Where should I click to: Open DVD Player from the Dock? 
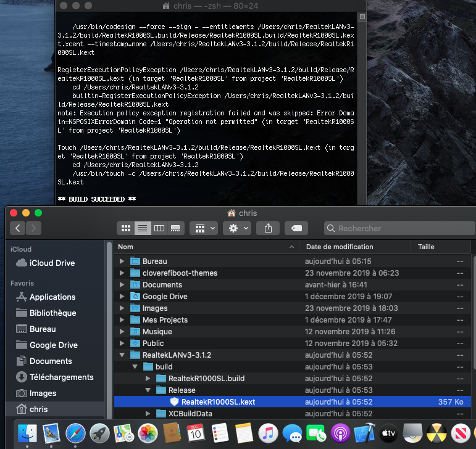(412, 433)
